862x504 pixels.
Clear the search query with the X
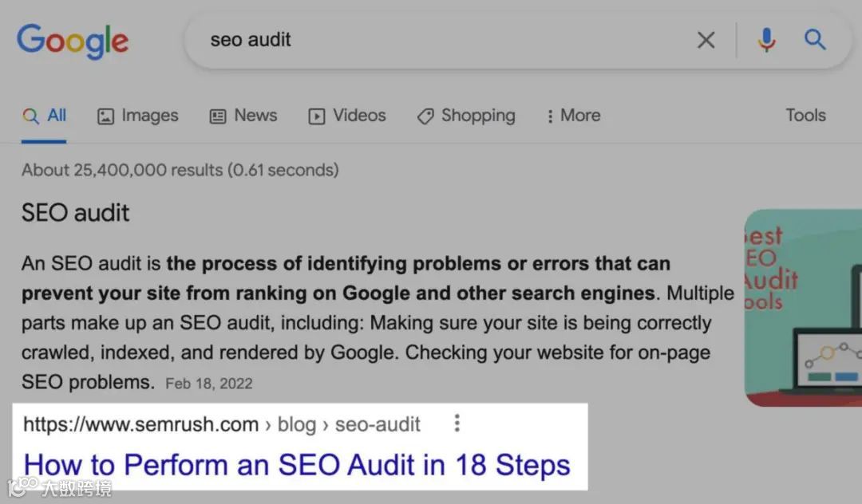706,40
